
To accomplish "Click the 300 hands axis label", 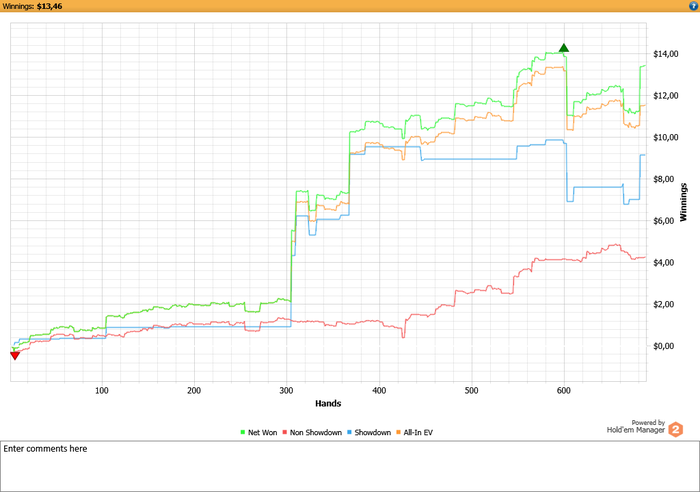I will point(287,391).
